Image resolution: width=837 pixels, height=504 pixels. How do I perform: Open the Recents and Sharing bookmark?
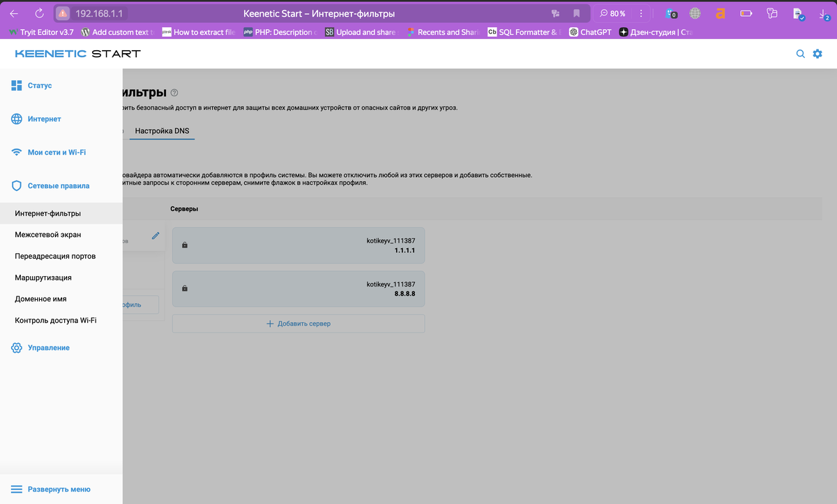(443, 32)
